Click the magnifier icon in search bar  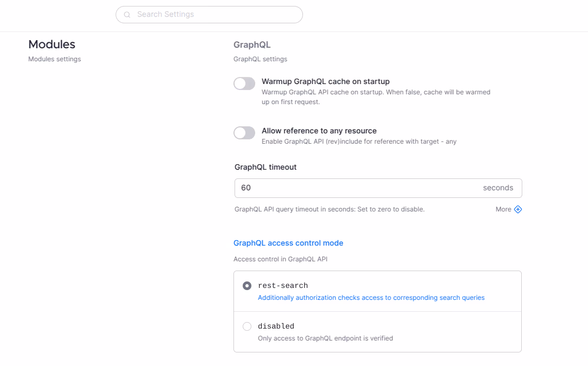coord(127,15)
